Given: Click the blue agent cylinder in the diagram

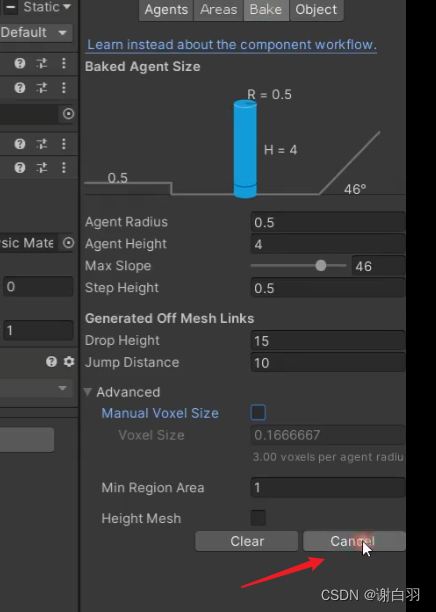Looking at the screenshot, I should tap(245, 149).
